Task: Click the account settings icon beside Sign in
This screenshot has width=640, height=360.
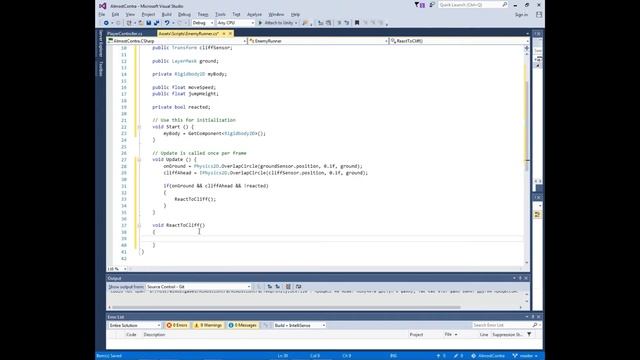Action: click(539, 15)
